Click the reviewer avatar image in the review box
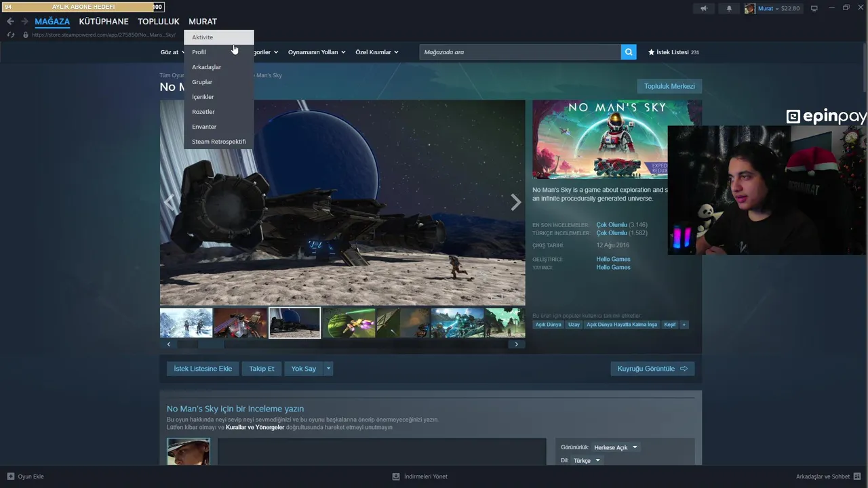This screenshot has width=868, height=488. click(x=189, y=451)
